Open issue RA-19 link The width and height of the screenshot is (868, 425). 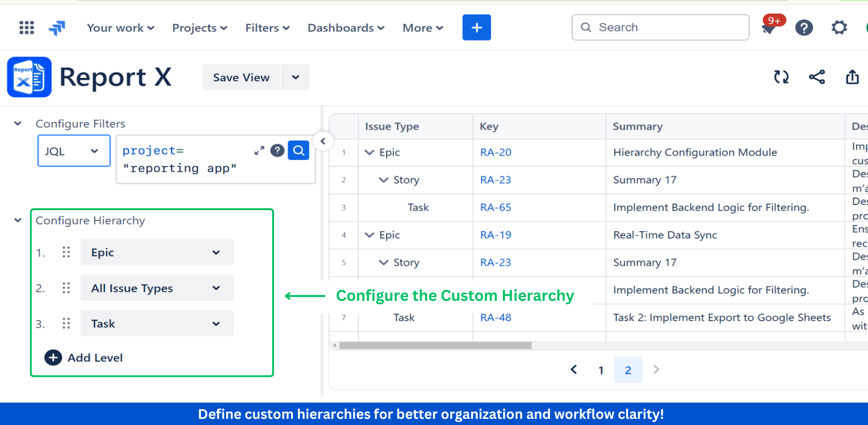pyautogui.click(x=496, y=235)
